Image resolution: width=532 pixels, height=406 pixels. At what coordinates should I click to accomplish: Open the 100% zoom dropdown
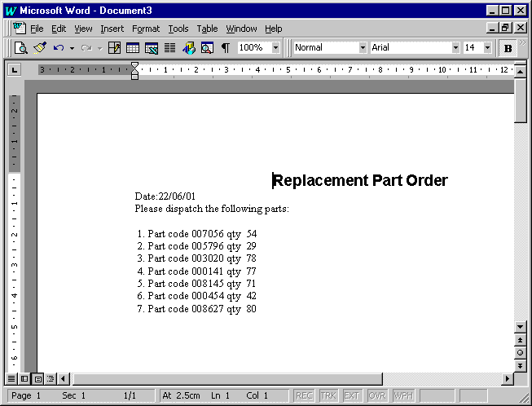pos(276,47)
